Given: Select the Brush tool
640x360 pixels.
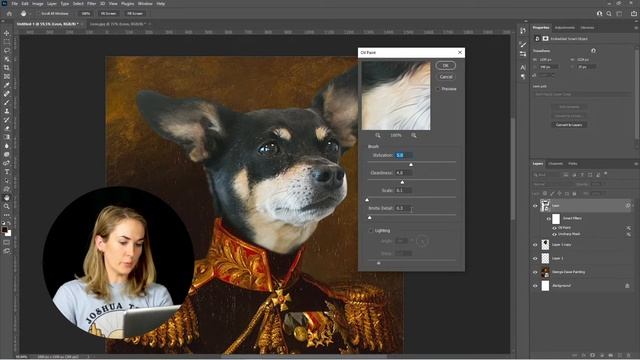Looking at the screenshot, I should pos(7,102).
